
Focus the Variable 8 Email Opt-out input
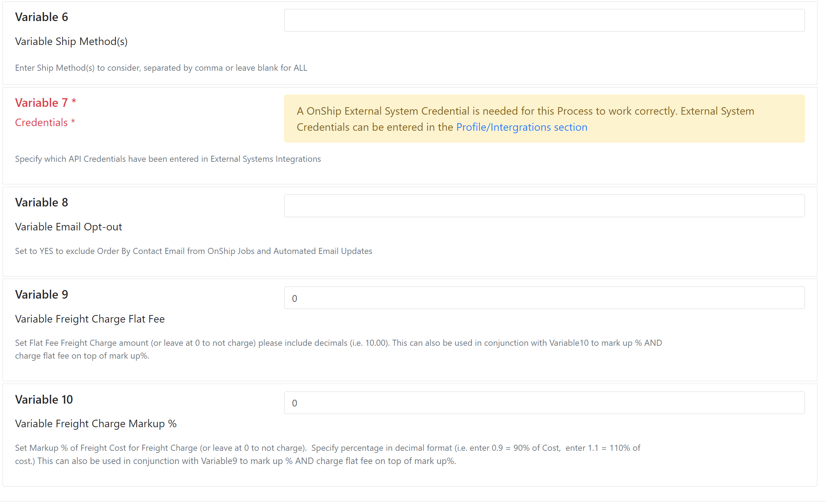(x=544, y=206)
